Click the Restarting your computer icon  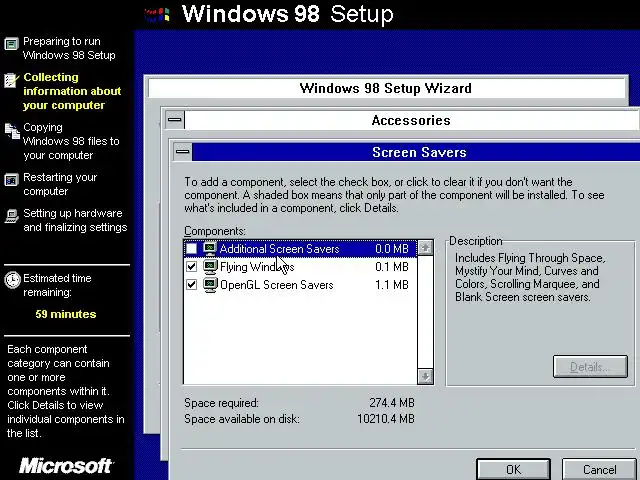coord(11,180)
